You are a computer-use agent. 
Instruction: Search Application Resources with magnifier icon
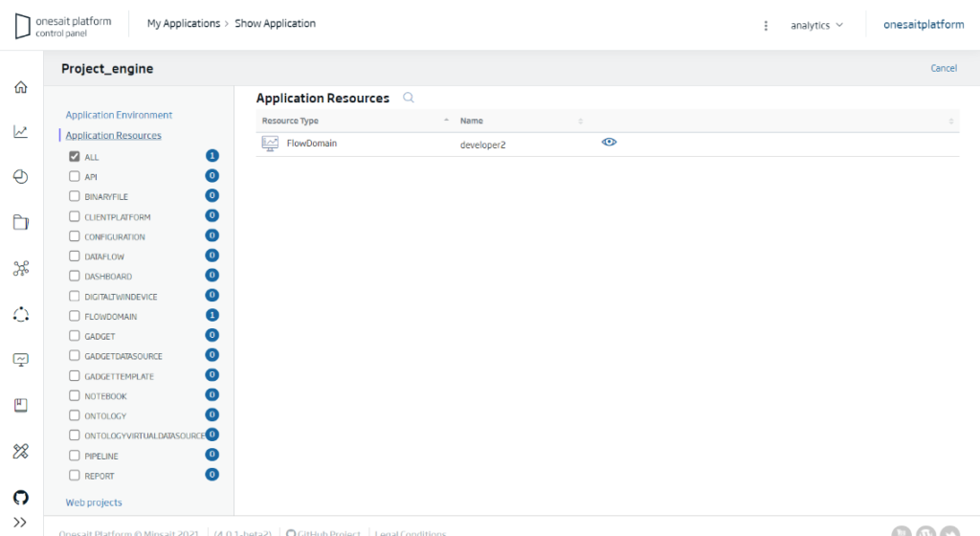pyautogui.click(x=408, y=98)
